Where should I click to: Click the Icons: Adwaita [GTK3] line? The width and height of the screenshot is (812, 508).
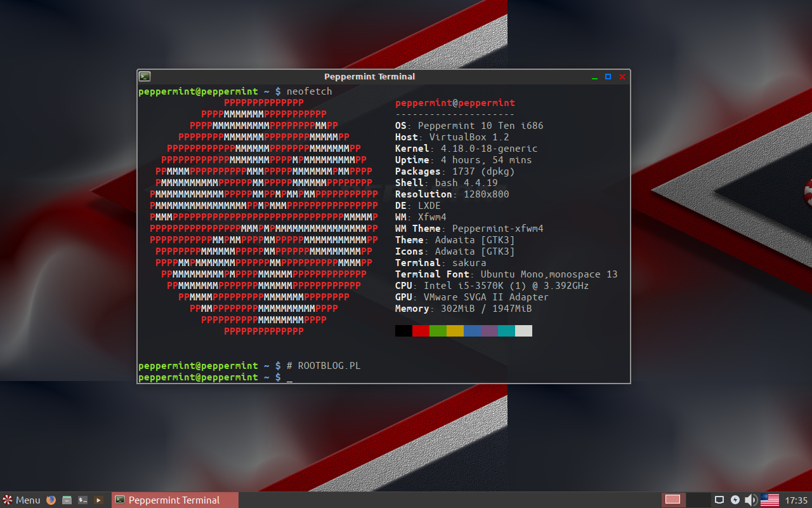(455, 251)
